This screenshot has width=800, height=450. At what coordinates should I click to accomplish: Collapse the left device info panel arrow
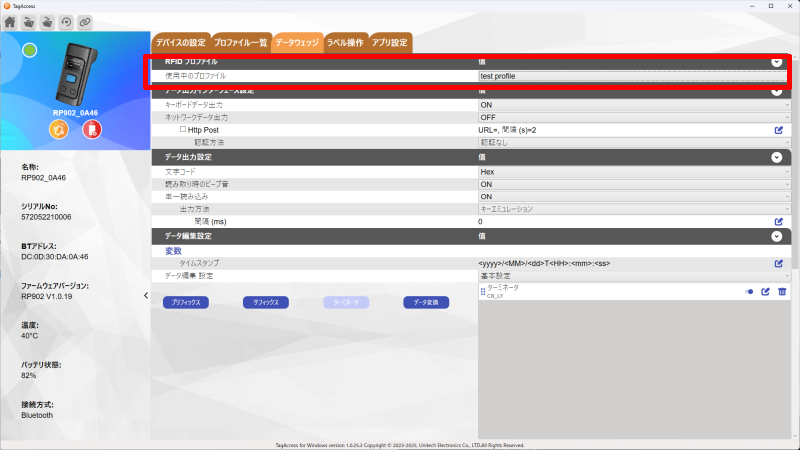point(146,295)
